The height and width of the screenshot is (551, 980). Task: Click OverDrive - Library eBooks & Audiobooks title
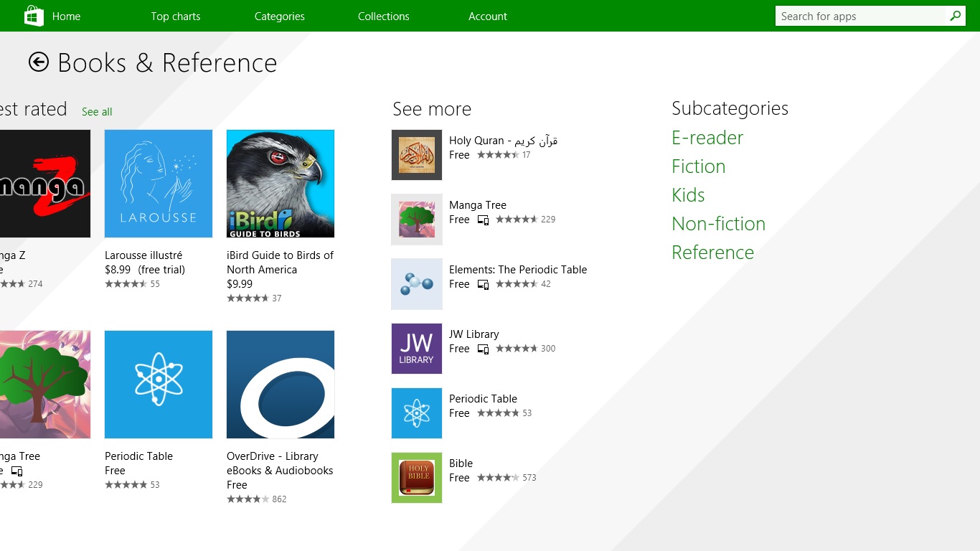coord(280,463)
